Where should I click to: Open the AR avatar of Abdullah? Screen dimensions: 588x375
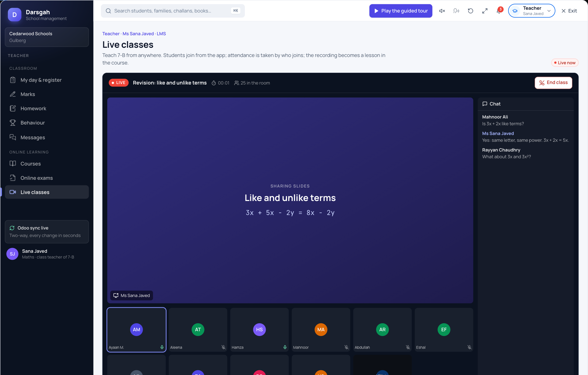382,329
